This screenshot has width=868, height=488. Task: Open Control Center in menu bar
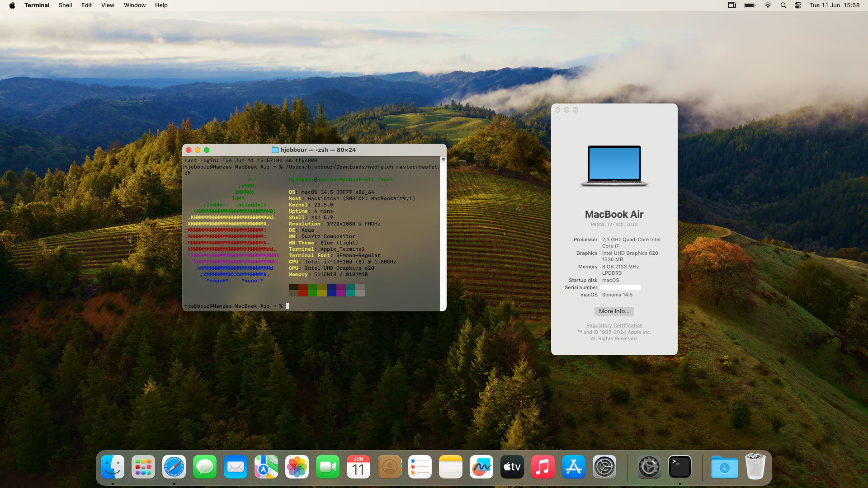(798, 5)
